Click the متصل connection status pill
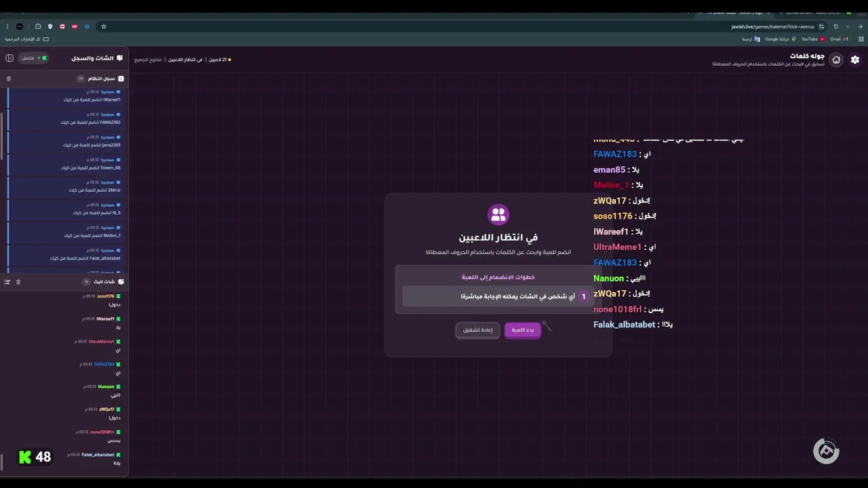 (x=33, y=58)
